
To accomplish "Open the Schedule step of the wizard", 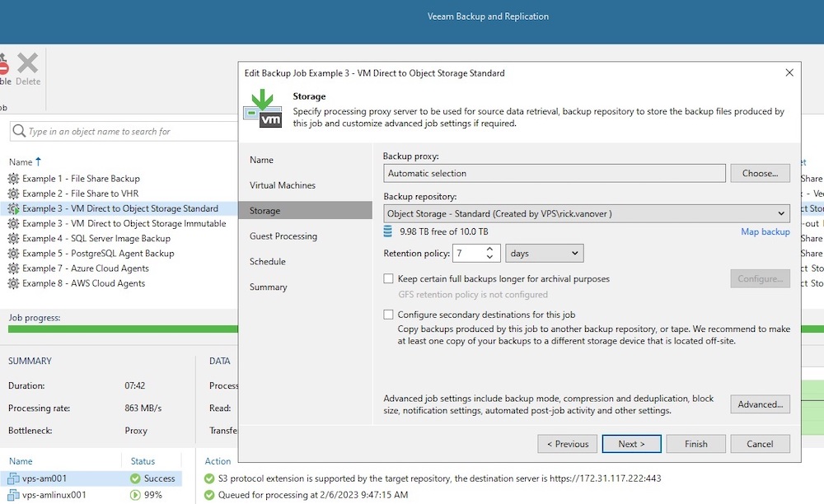I will pos(265,261).
